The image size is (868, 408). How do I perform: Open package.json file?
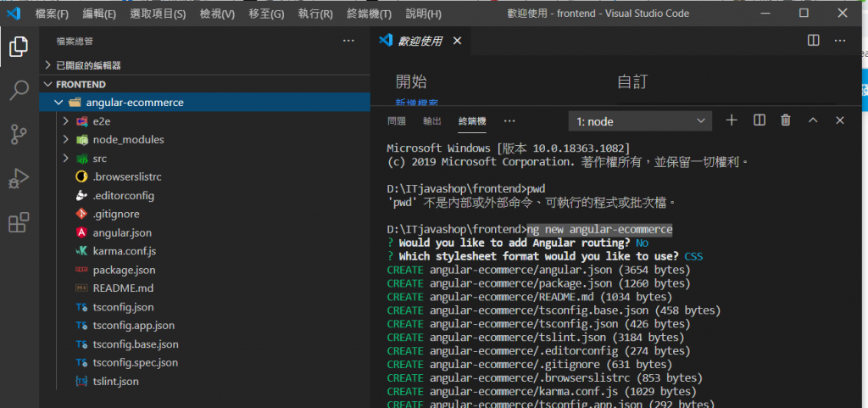(x=124, y=270)
